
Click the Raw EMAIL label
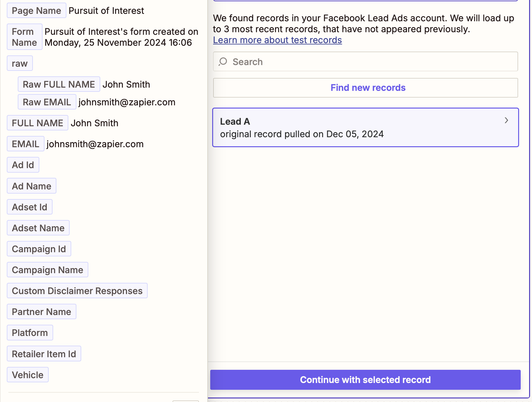point(47,102)
